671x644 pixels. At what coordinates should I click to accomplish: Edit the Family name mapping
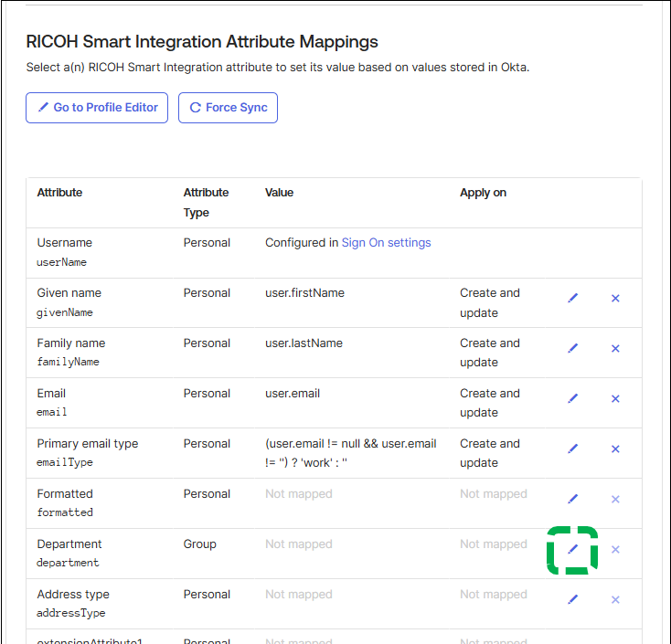[x=573, y=348]
